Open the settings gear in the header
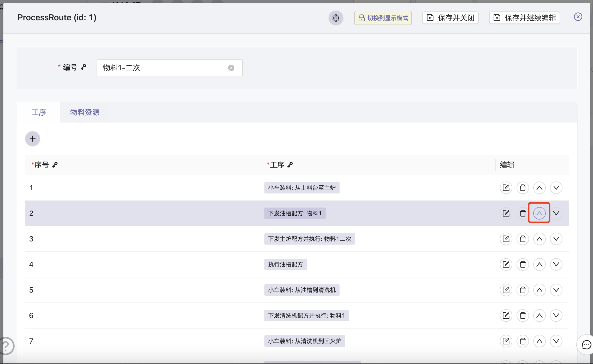This screenshot has width=593, height=364. pos(336,18)
